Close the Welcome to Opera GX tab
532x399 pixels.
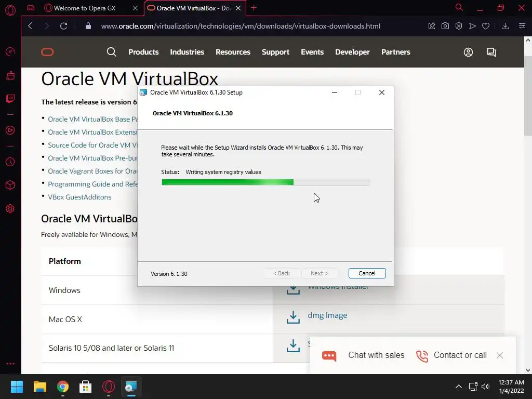[136, 8]
